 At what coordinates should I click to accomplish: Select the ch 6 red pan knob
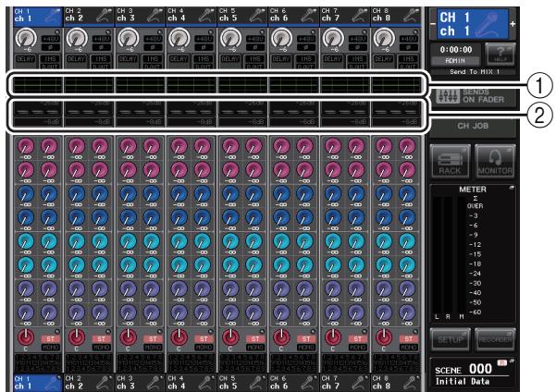(281, 337)
